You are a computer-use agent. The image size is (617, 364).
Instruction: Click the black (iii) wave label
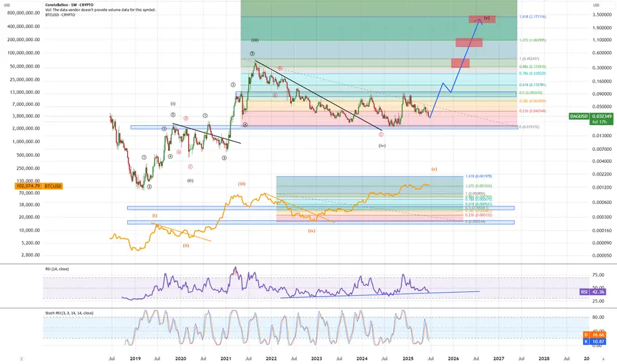point(255,40)
